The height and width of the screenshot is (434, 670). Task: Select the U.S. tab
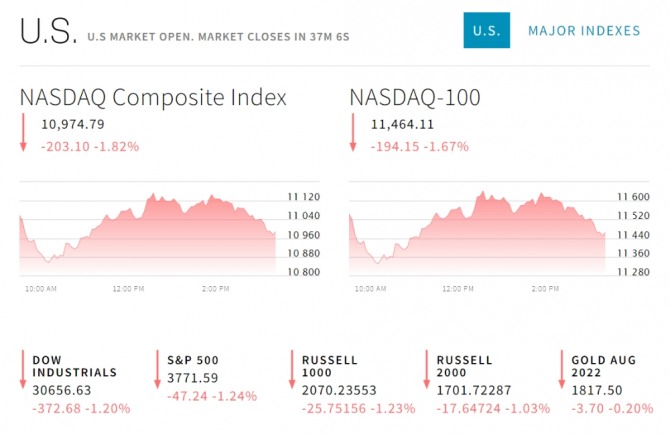[487, 31]
